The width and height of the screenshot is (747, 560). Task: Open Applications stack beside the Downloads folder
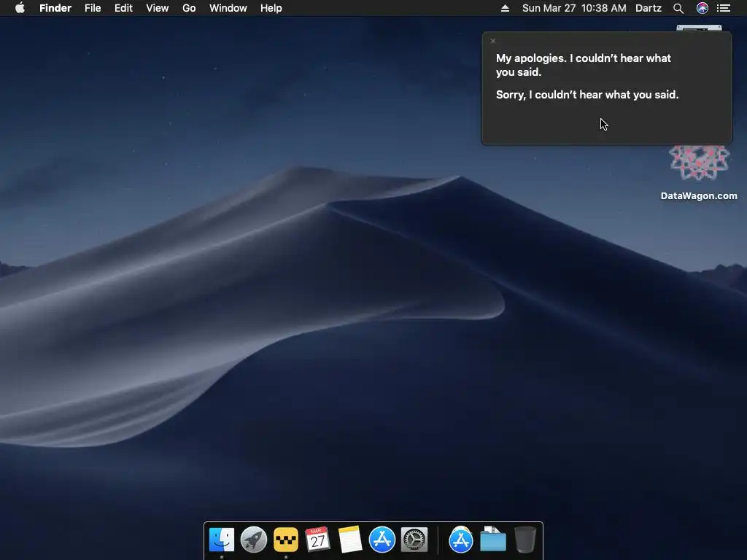click(461, 540)
